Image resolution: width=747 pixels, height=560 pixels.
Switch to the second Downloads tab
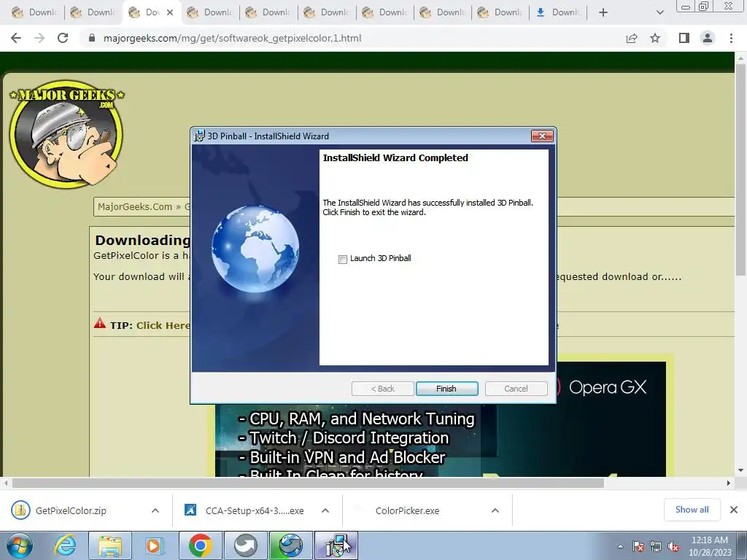93,12
